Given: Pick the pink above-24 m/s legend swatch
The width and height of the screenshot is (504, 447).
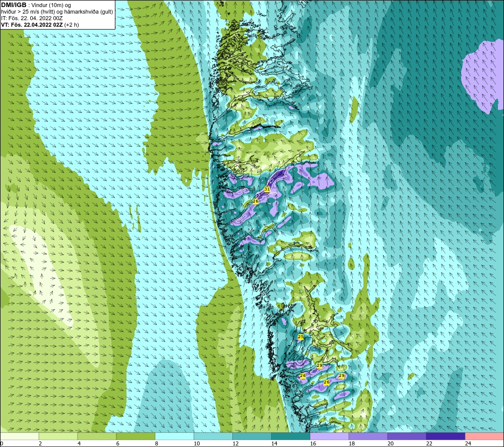Looking at the screenshot, I should click(484, 436).
